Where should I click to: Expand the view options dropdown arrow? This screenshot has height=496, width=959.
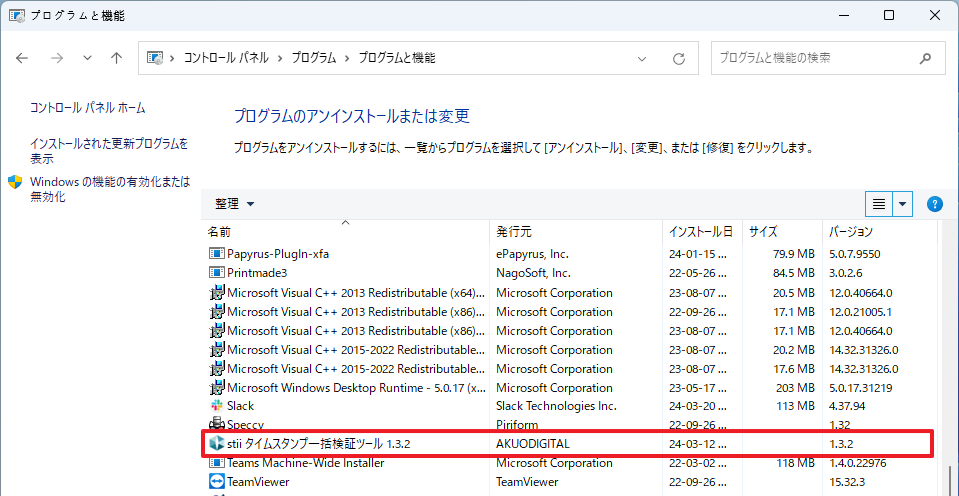[x=903, y=204]
